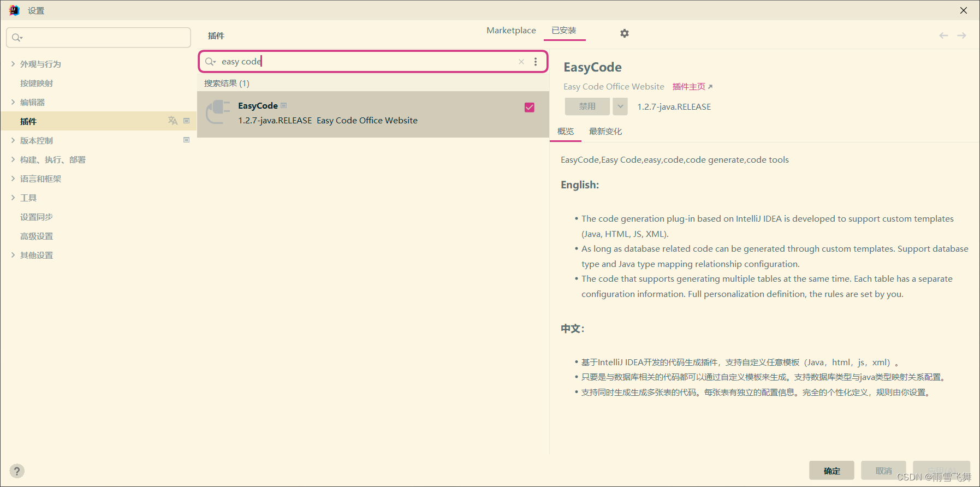The image size is (980, 487).
Task: Open help with the question mark icon
Action: 17,471
